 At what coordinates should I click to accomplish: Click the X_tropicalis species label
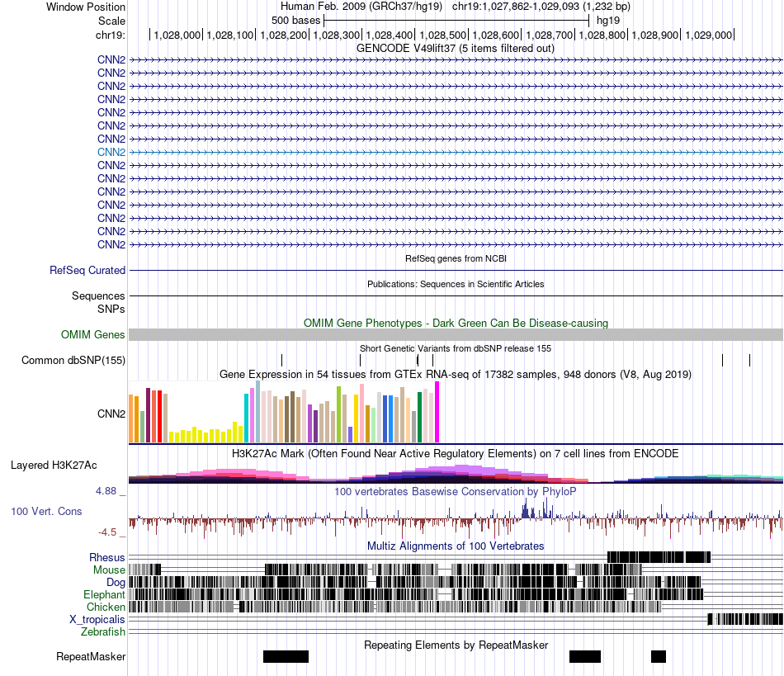click(97, 619)
